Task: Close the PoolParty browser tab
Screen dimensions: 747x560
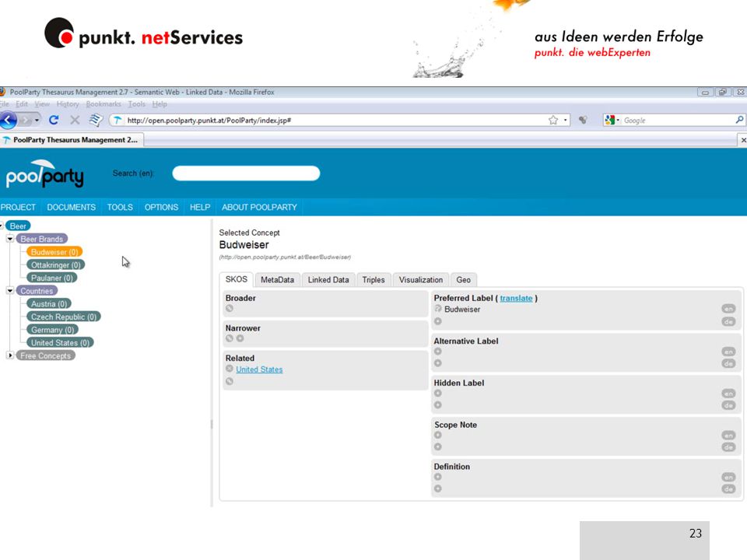Action: tap(743, 140)
